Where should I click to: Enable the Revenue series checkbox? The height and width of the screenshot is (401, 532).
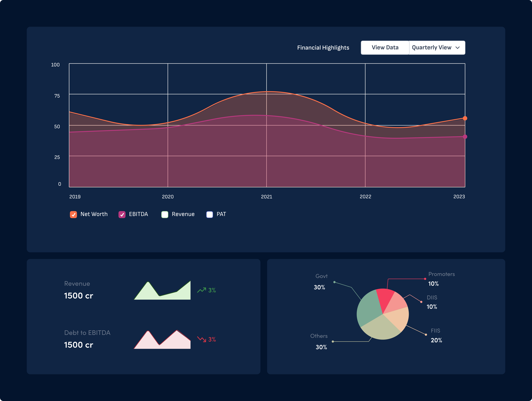click(165, 214)
